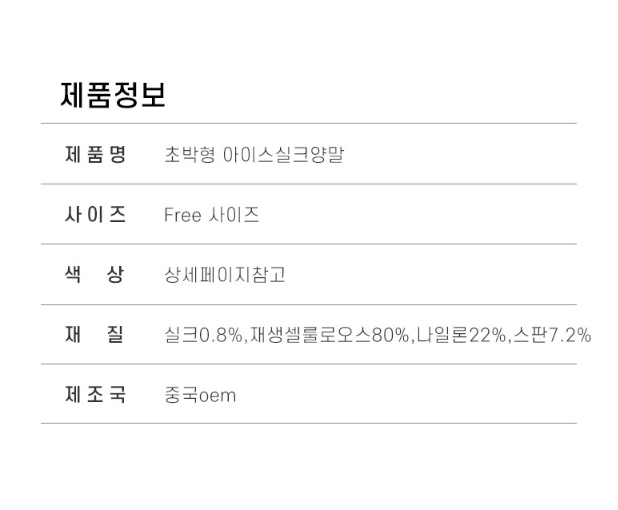Click the 상 character in color label

tap(116, 274)
